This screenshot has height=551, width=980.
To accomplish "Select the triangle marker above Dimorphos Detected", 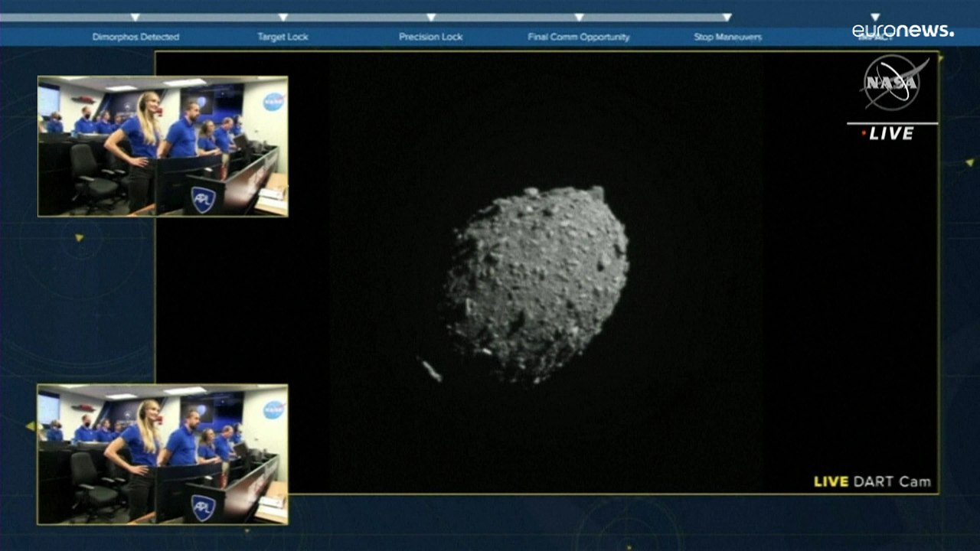I will point(136,17).
